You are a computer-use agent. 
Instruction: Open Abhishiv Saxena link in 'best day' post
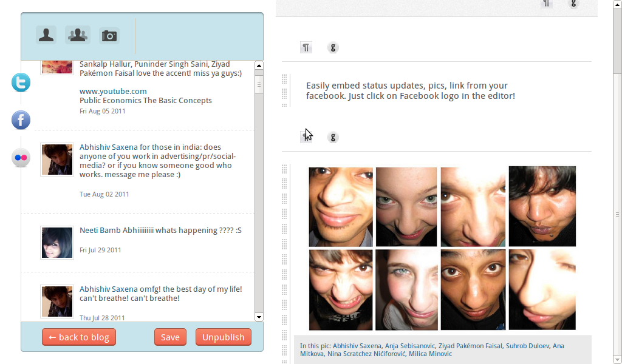tap(109, 289)
